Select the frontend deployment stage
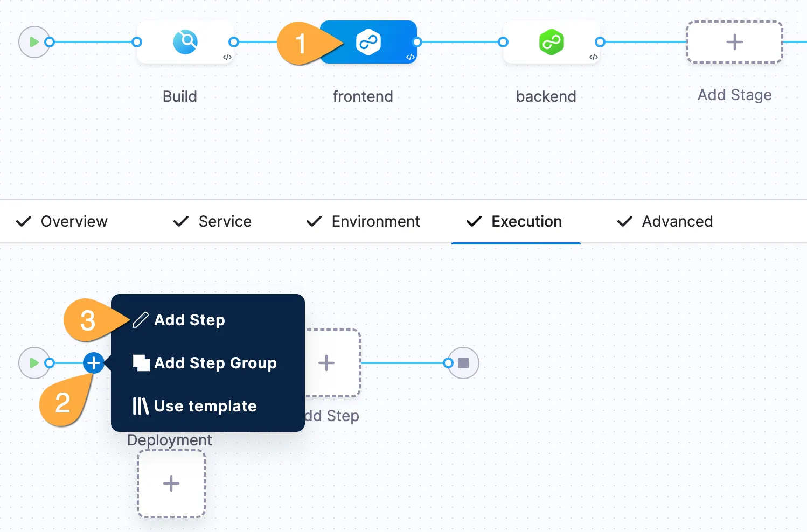The height and width of the screenshot is (532, 807). [368, 42]
